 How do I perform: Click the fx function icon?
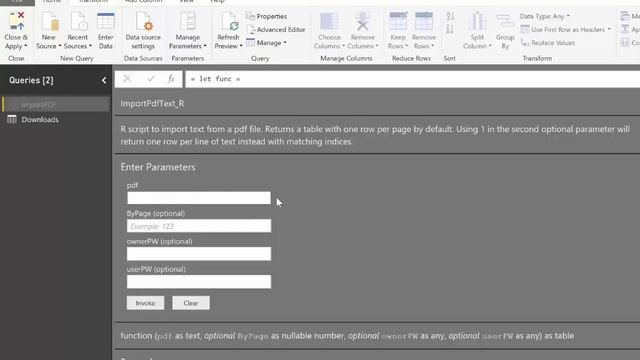[171, 79]
